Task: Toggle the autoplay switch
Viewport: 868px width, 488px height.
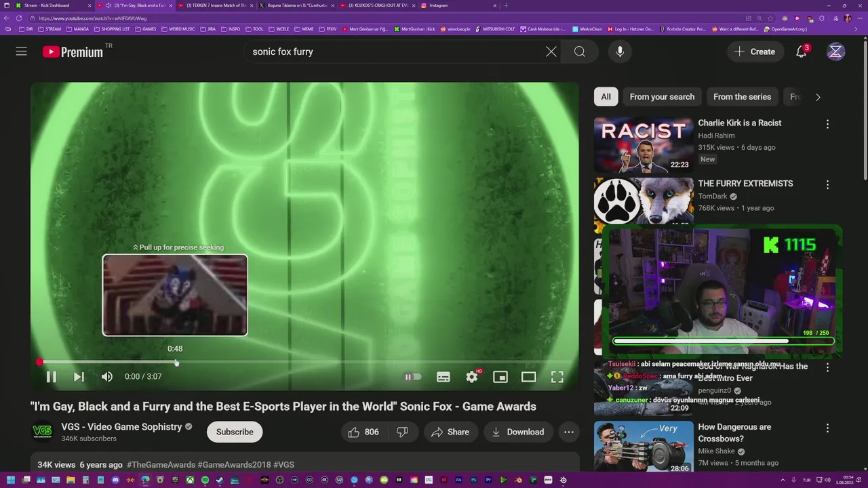Action: pos(413,377)
